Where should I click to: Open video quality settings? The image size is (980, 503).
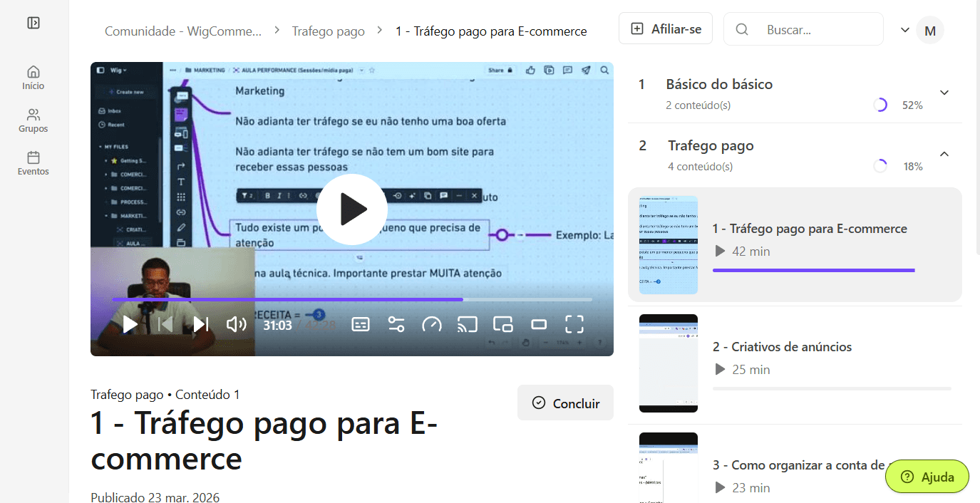pos(396,324)
